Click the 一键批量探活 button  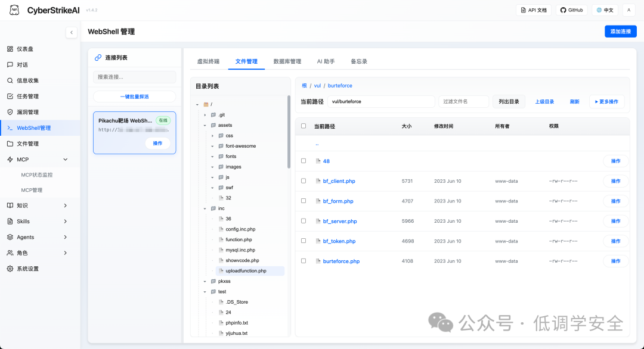pyautogui.click(x=135, y=97)
